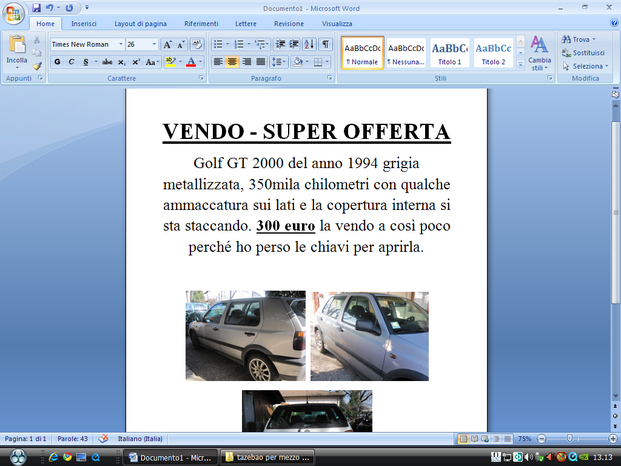Switch to tazebao per mezzo taskbar window
The width and height of the screenshot is (621, 466).
pos(267,457)
